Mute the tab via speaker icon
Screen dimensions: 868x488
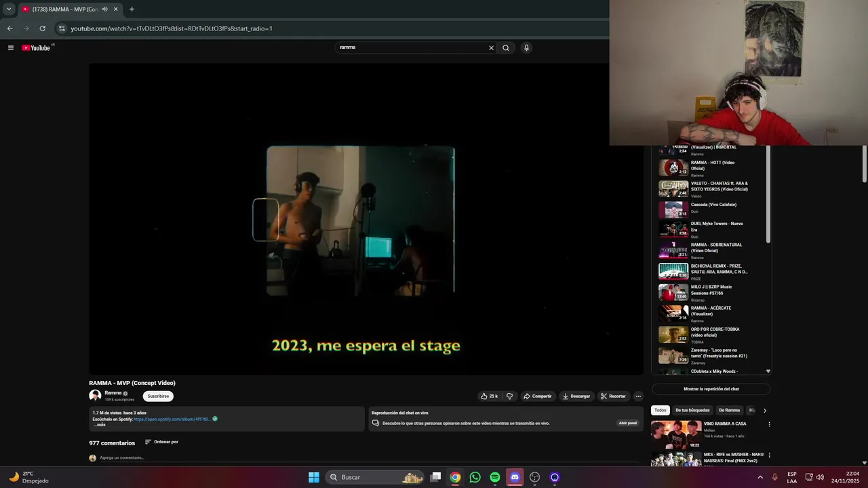[x=104, y=9]
